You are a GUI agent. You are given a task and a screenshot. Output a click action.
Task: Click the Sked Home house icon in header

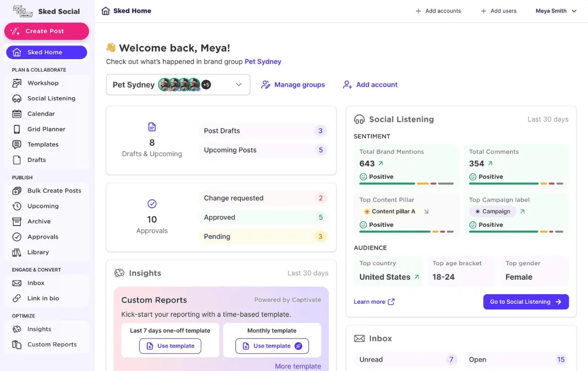pos(106,11)
